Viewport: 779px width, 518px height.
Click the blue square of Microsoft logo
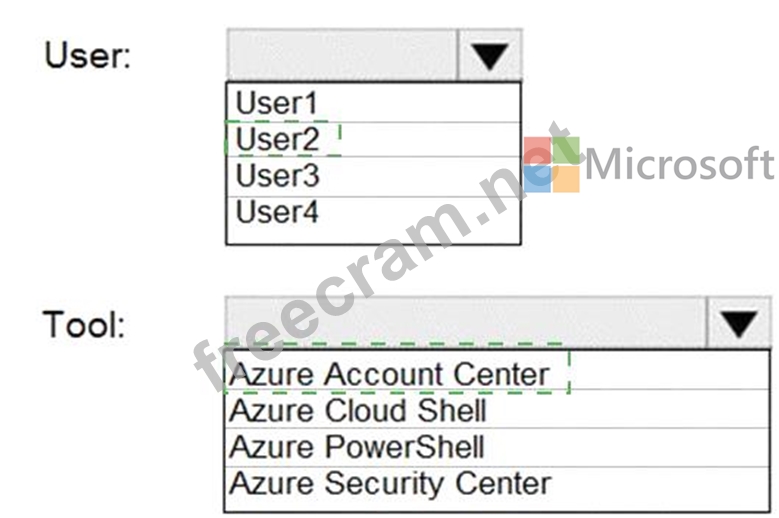pyautogui.click(x=537, y=179)
